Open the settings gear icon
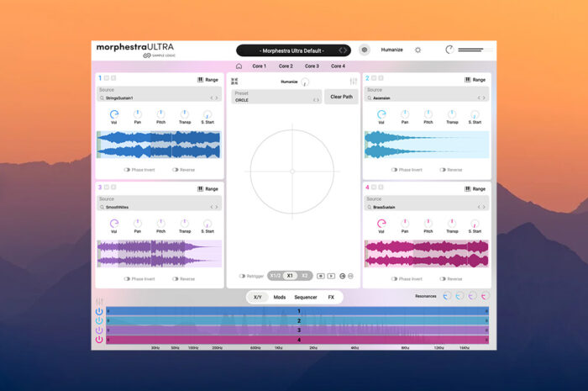588x391 pixels. [x=417, y=50]
